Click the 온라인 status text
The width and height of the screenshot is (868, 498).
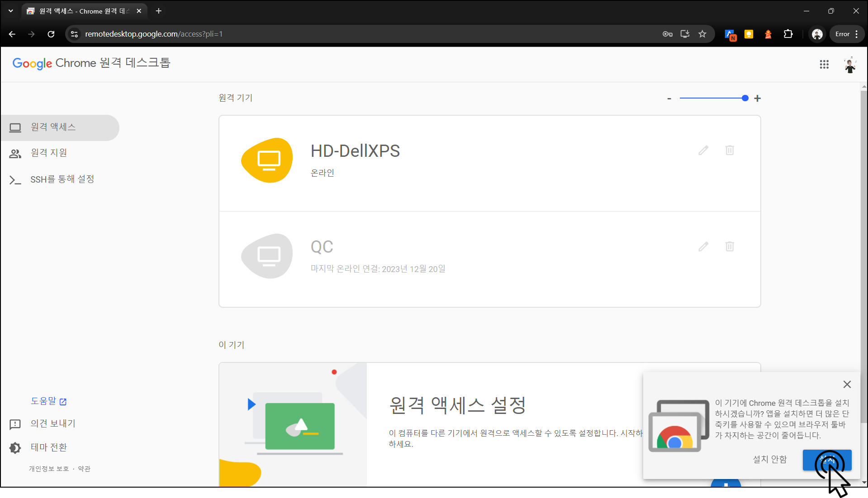pyautogui.click(x=322, y=173)
